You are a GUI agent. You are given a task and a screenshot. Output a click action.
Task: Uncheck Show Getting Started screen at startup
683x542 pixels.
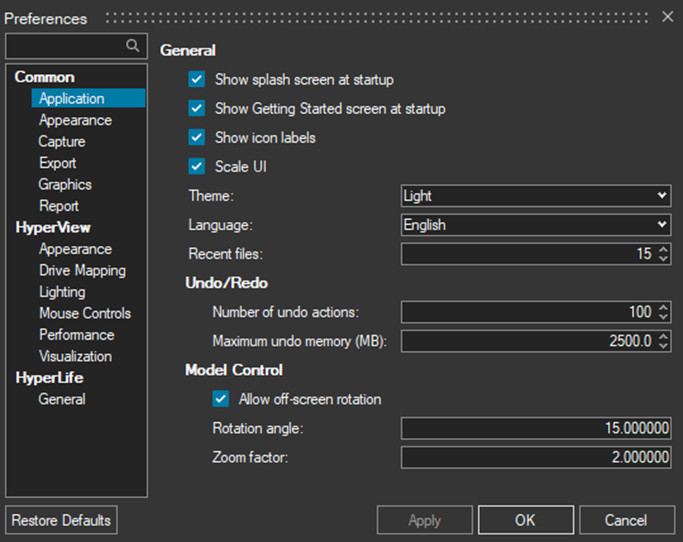[x=196, y=108]
